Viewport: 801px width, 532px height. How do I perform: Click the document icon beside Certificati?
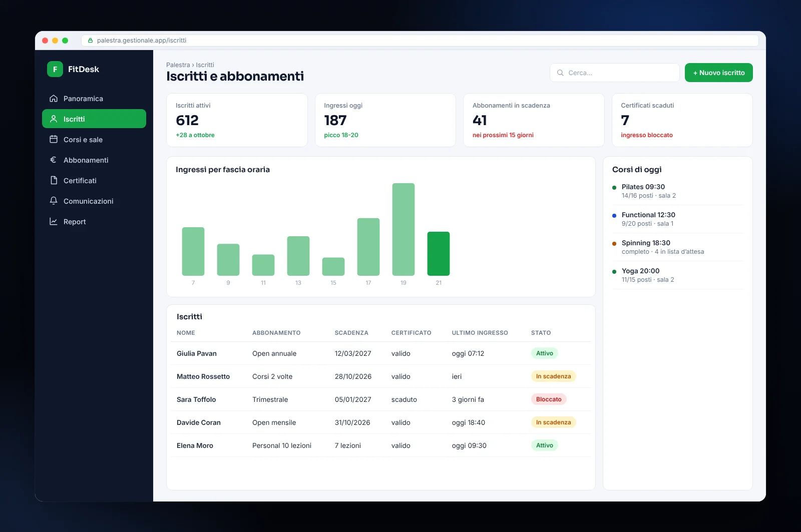(x=54, y=181)
